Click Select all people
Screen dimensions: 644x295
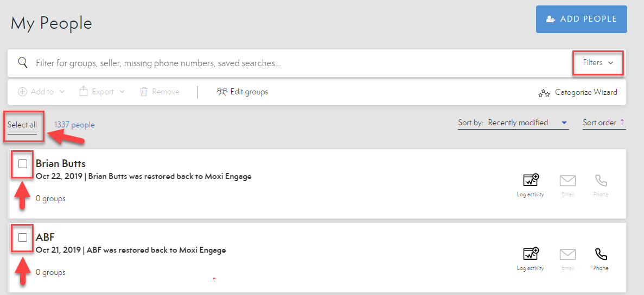tap(22, 125)
